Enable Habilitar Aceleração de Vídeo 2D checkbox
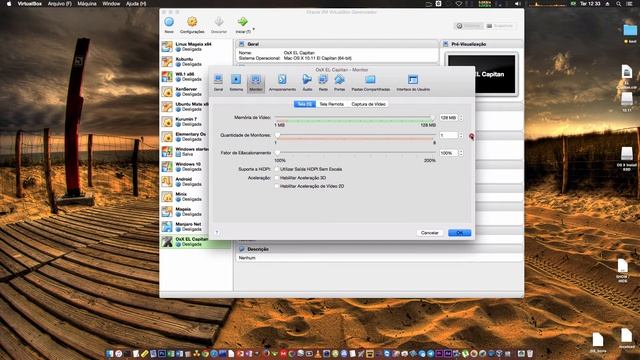This screenshot has width=640, height=360. click(277, 186)
